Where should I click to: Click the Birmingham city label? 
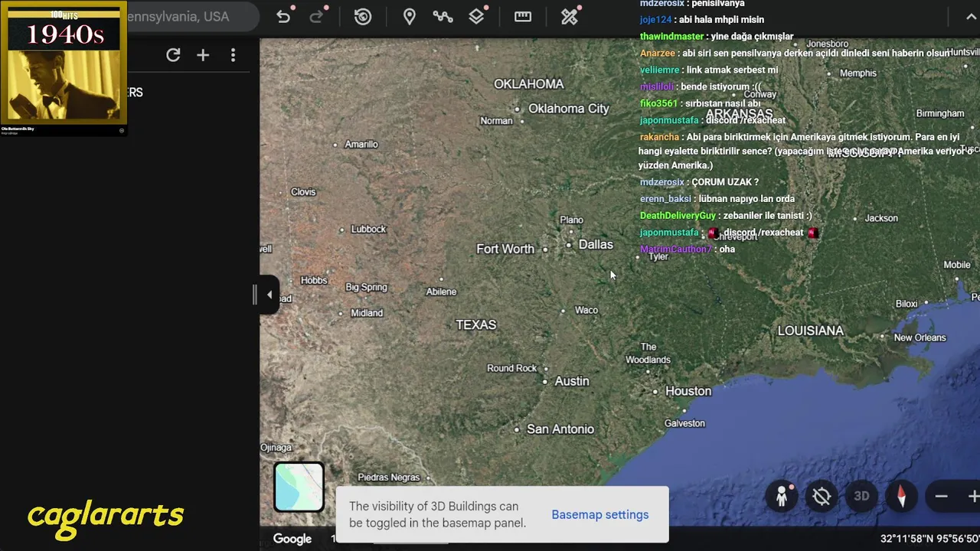pos(940,113)
